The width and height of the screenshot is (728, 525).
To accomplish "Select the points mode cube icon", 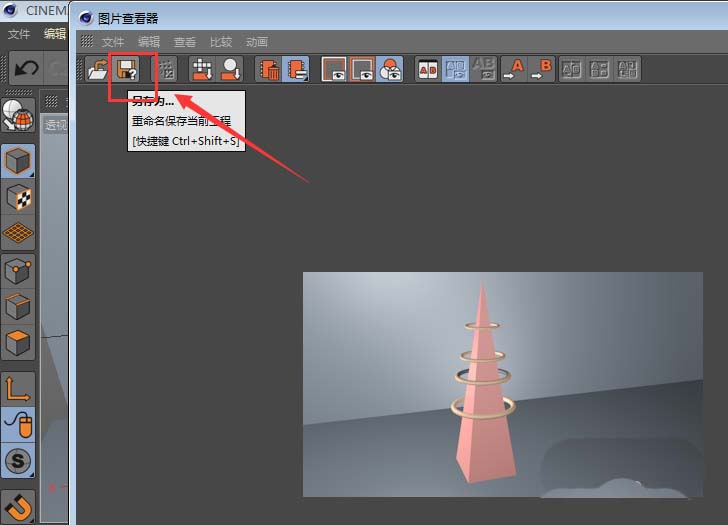I will click(x=18, y=271).
